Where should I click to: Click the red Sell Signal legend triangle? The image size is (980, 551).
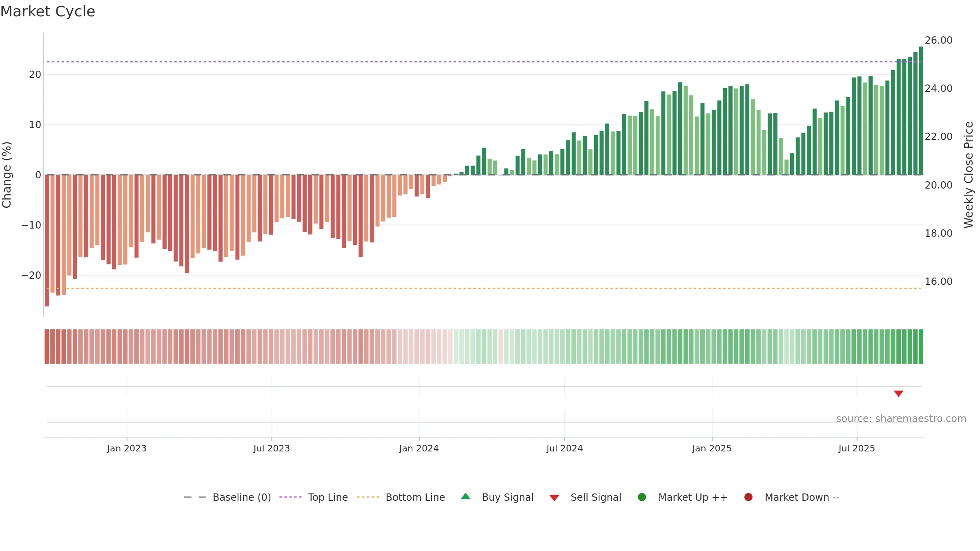tap(554, 498)
